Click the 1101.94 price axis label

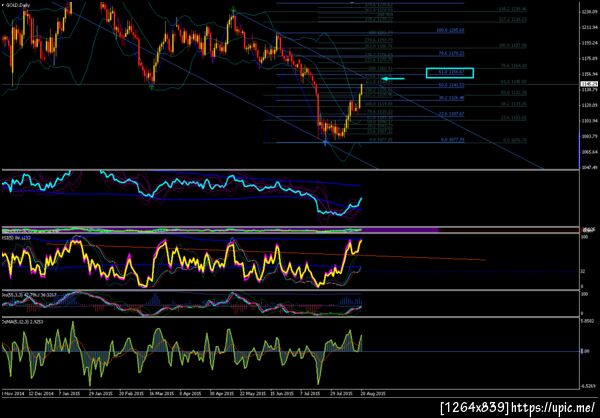(588, 121)
